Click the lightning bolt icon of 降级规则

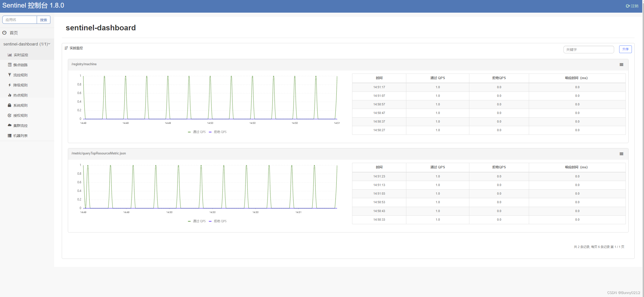tap(10, 85)
